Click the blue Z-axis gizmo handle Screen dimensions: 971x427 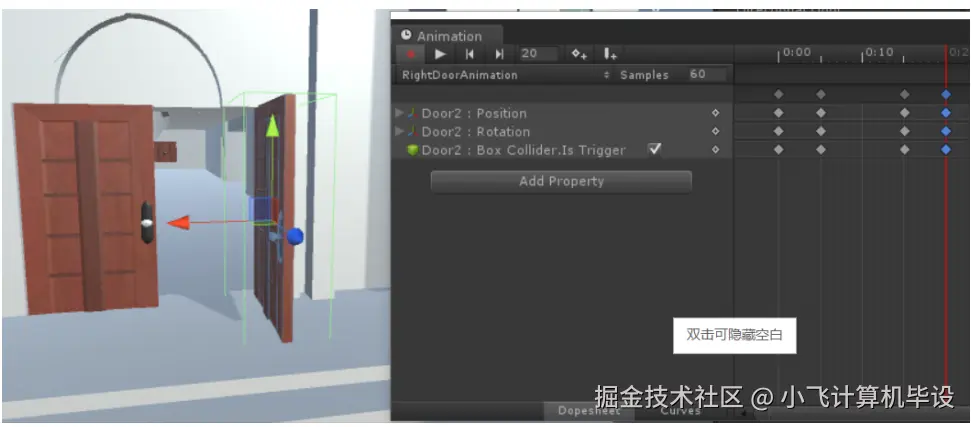point(295,236)
